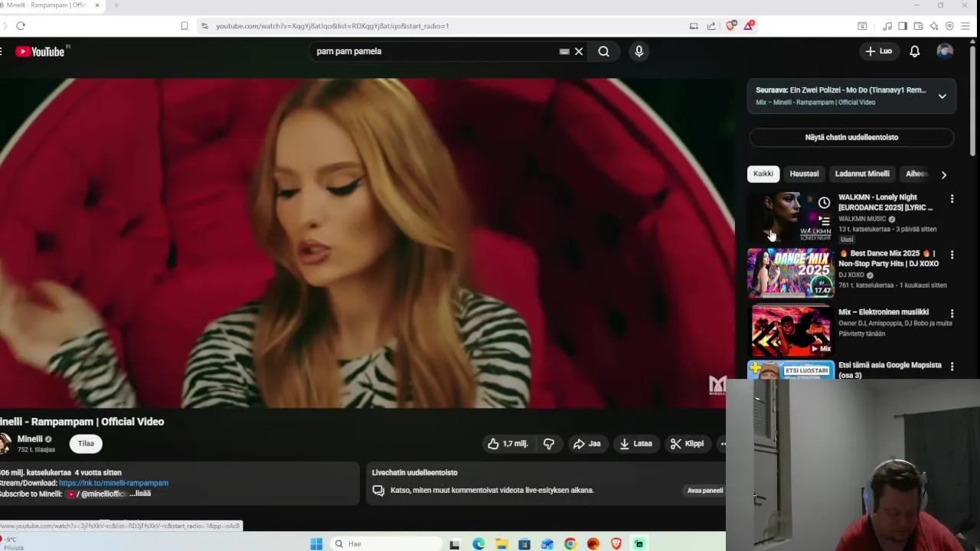Add WALKMN video to Watch Later with the clock icon
This screenshot has height=551, width=980.
click(824, 203)
